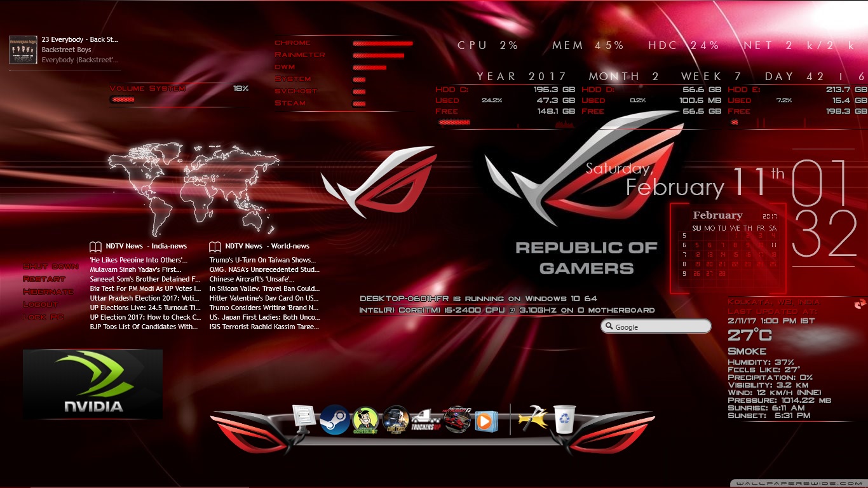Open OMG, NASA's Unprecedented Study headline
The image size is (868, 488).
tap(264, 269)
